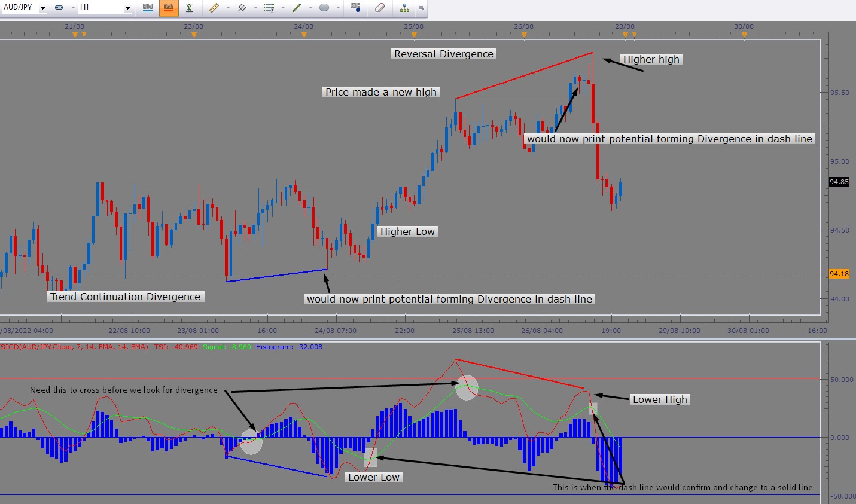
Task: Click the TSI: -40.969 value
Action: pos(176,347)
